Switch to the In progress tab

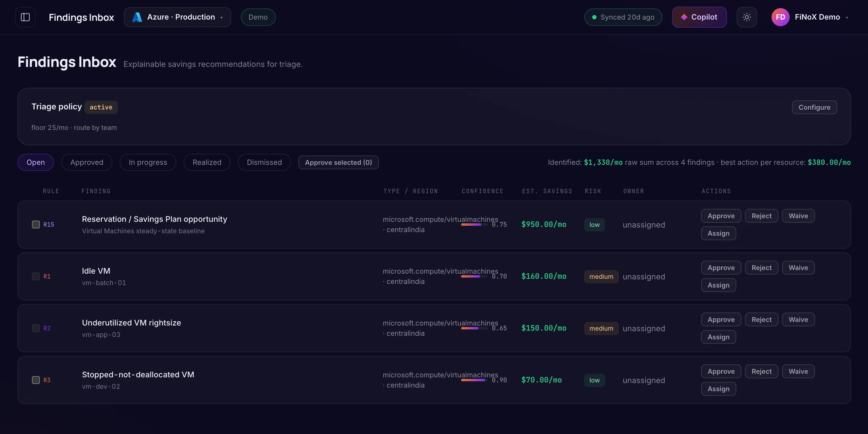(x=148, y=162)
